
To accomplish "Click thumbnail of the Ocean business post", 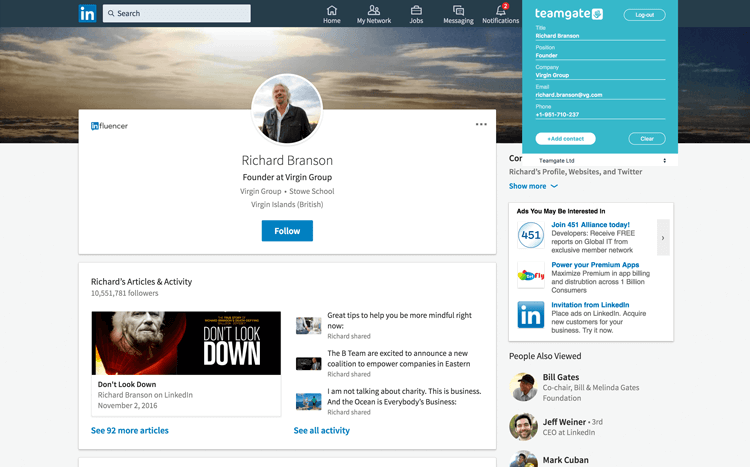I will (x=309, y=401).
